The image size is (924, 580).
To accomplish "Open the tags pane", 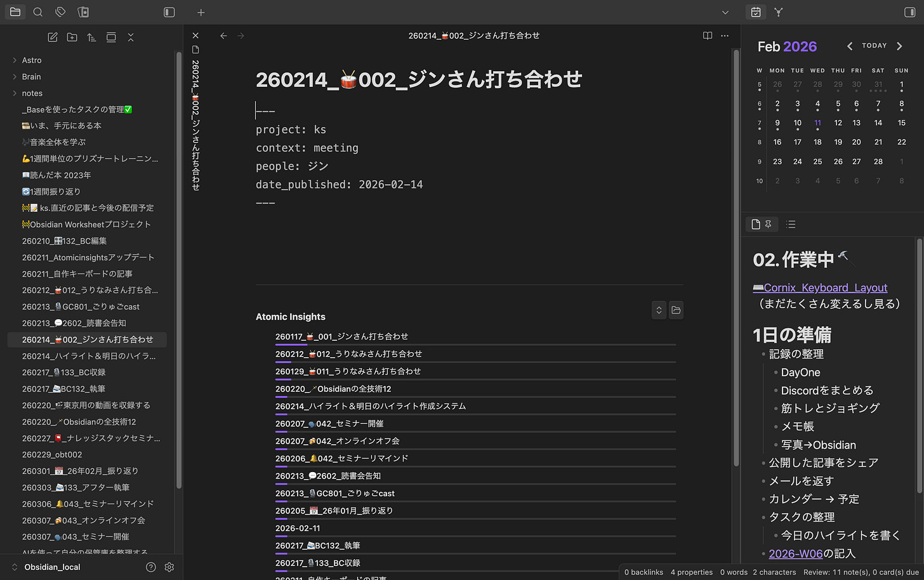I will [x=60, y=12].
